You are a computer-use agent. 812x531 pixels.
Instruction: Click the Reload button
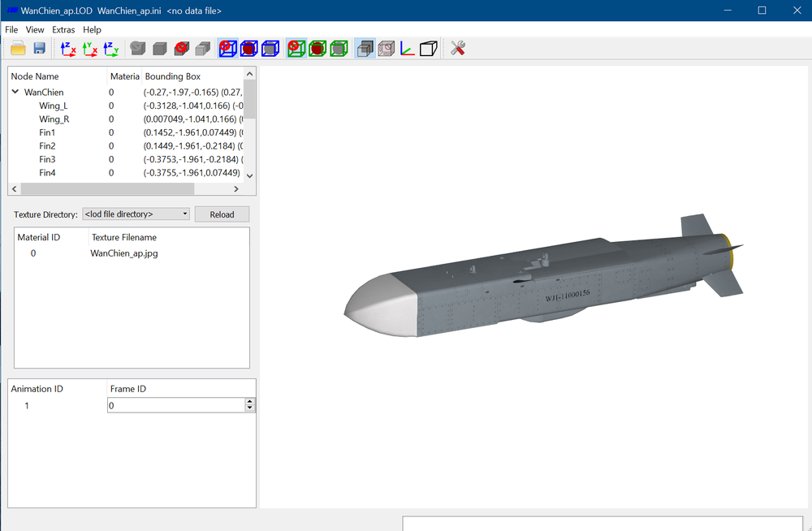[x=222, y=214]
